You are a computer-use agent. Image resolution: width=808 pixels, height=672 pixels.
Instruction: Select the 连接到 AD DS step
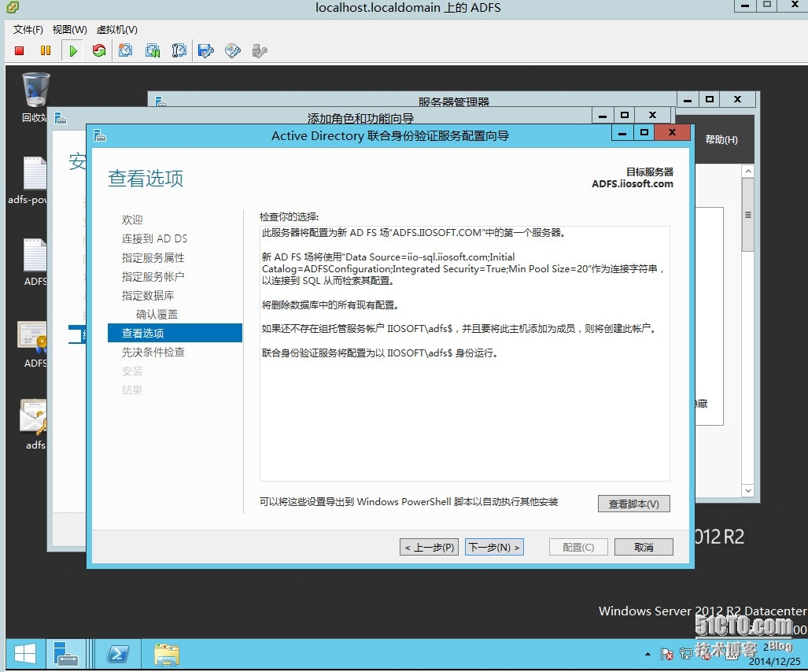(x=154, y=238)
